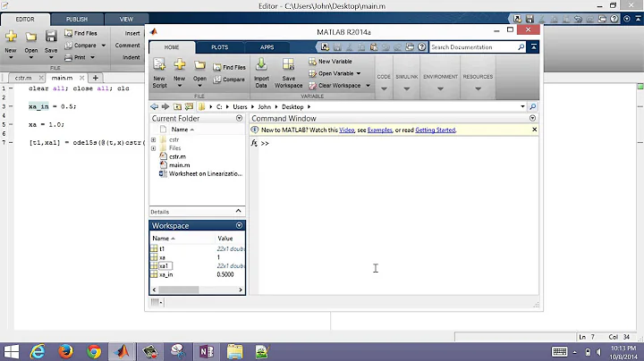Switch to the APPS tab
The height and width of the screenshot is (361, 644).
(267, 47)
